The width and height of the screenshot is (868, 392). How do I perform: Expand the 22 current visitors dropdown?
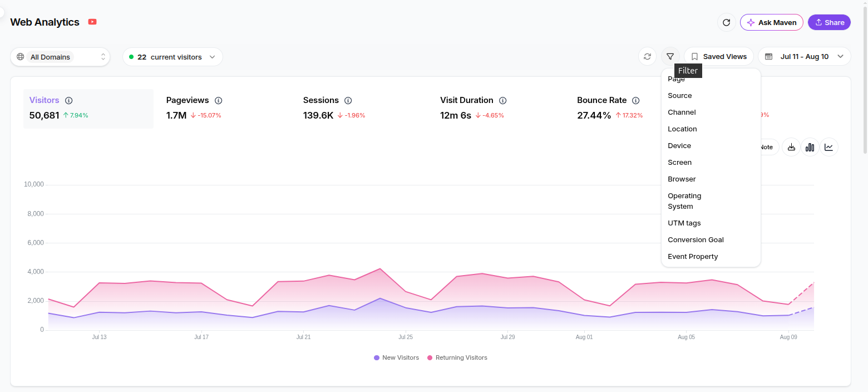[172, 57]
